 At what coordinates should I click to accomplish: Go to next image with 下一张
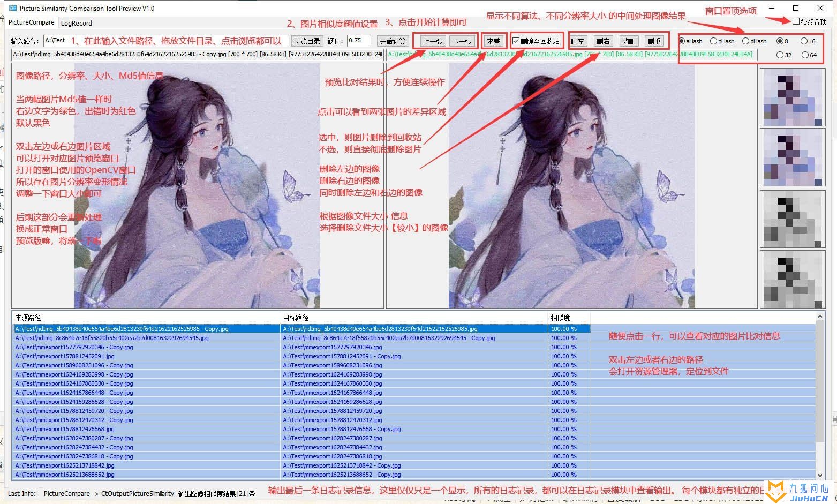point(462,41)
